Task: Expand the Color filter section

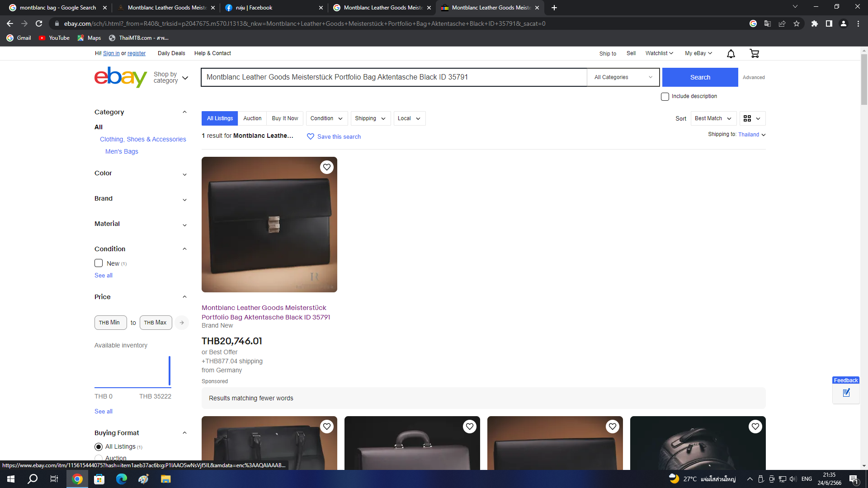Action: coord(141,174)
